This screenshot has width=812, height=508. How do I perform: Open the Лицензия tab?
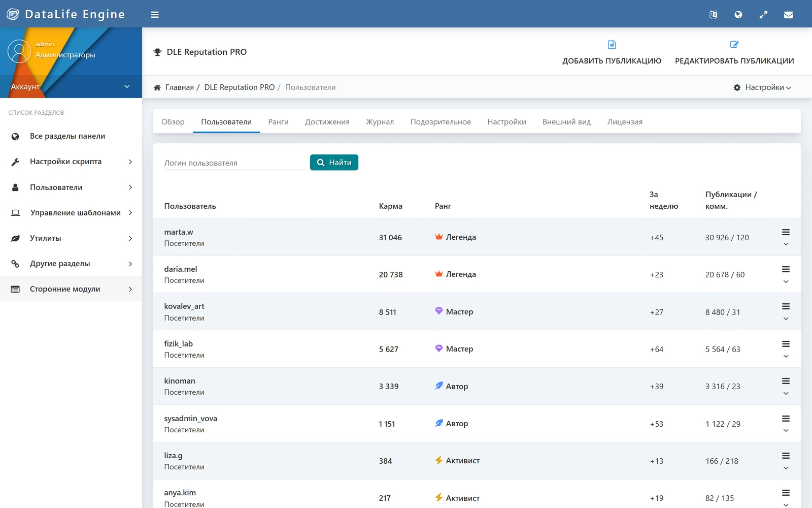625,122
